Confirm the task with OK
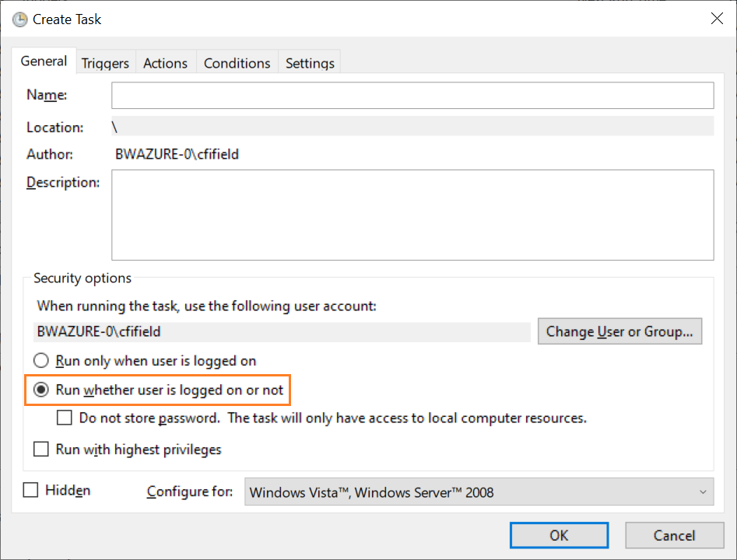The height and width of the screenshot is (560, 737). tap(559, 536)
